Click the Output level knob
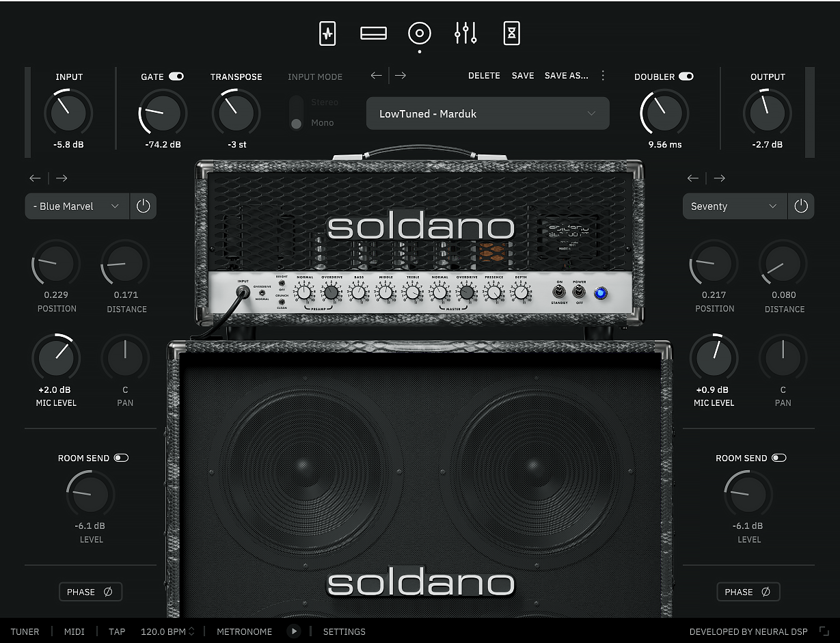This screenshot has width=840, height=643. (768, 113)
